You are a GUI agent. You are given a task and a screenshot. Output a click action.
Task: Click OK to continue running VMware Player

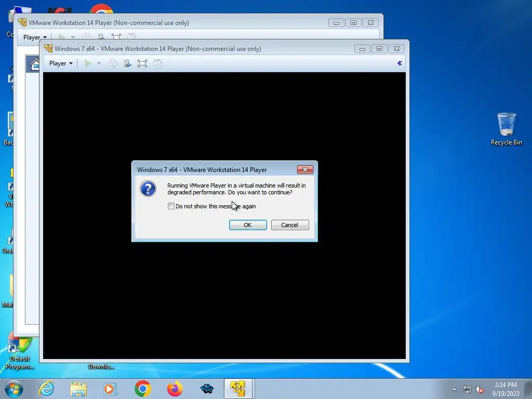tap(248, 225)
